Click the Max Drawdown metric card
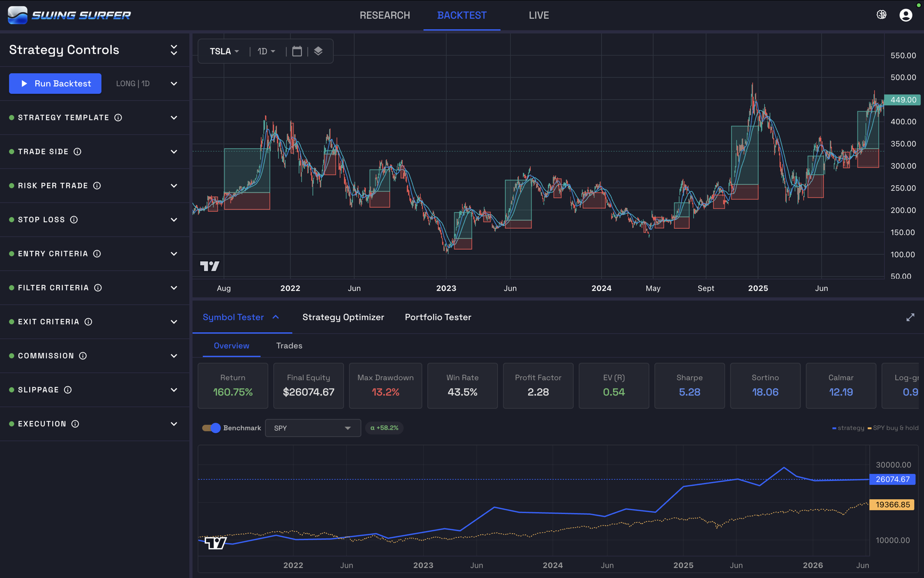 point(385,385)
